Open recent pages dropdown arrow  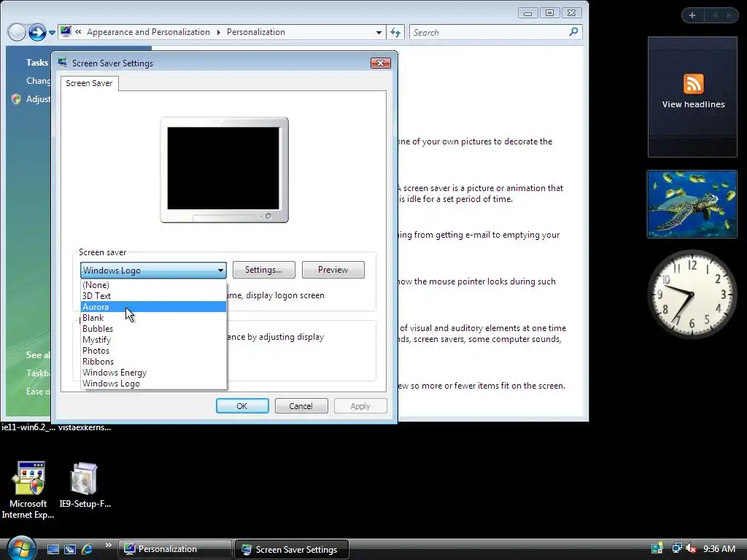[52, 32]
